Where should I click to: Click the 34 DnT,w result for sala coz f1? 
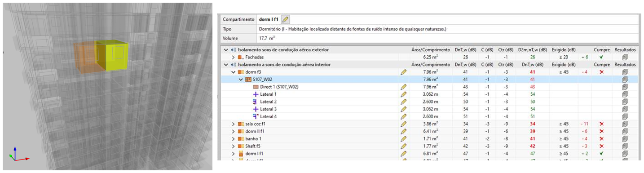tap(533, 124)
